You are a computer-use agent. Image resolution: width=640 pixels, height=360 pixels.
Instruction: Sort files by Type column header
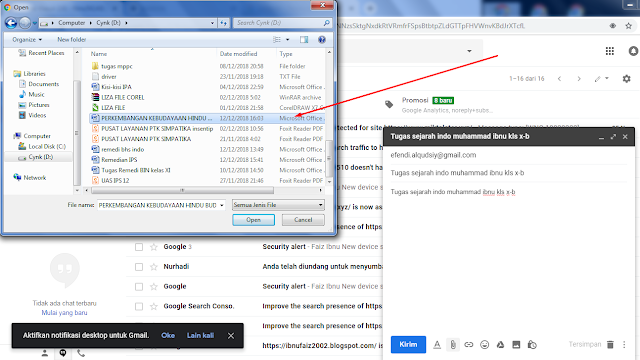[x=286, y=54]
